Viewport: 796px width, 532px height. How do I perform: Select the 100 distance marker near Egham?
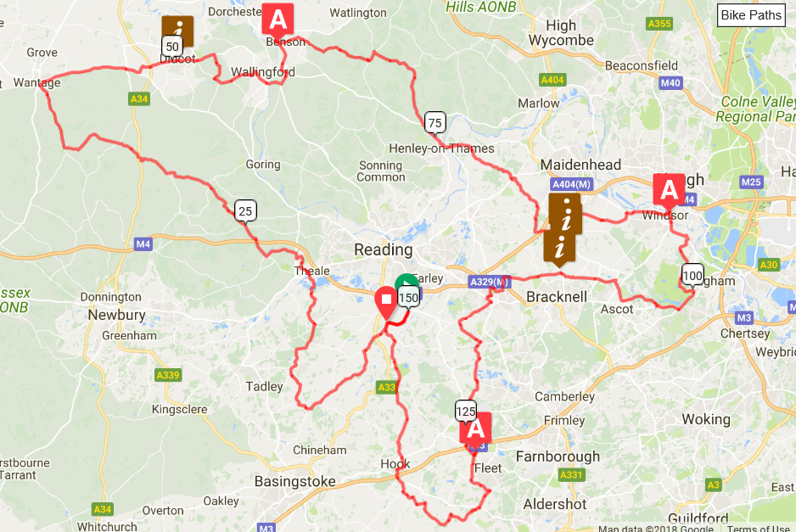point(692,276)
